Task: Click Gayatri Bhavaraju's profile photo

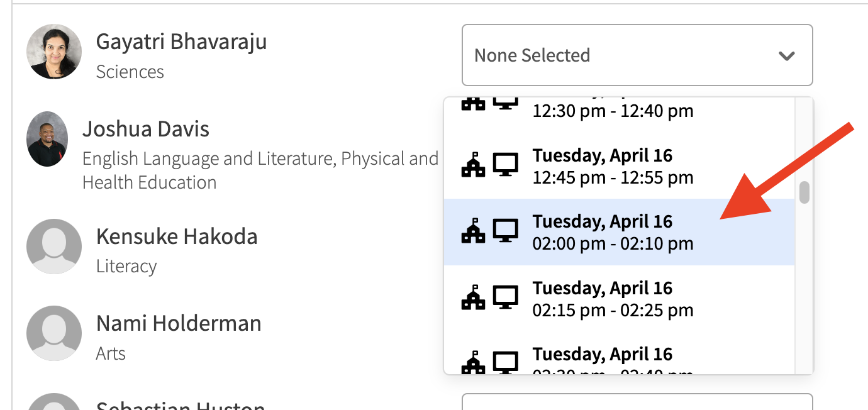Action: 54,52
